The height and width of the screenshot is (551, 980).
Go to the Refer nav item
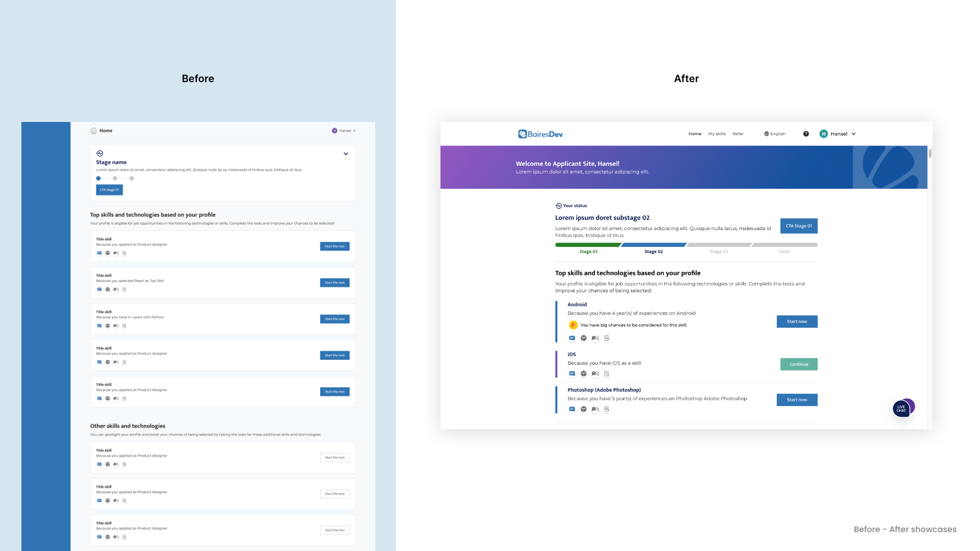[738, 134]
